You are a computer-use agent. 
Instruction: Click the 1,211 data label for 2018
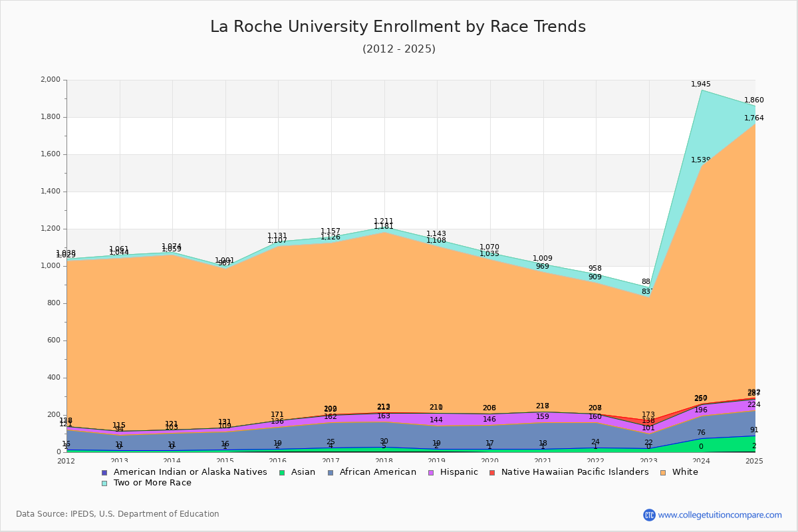pos(384,221)
